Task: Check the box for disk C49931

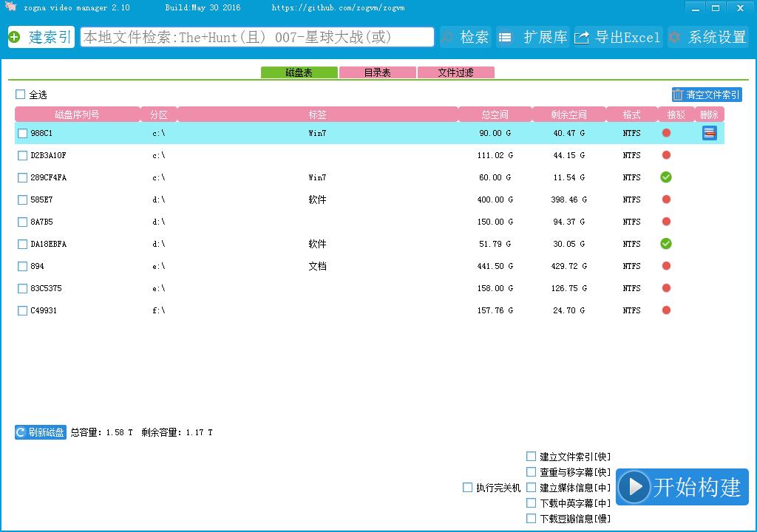Action: click(x=22, y=311)
